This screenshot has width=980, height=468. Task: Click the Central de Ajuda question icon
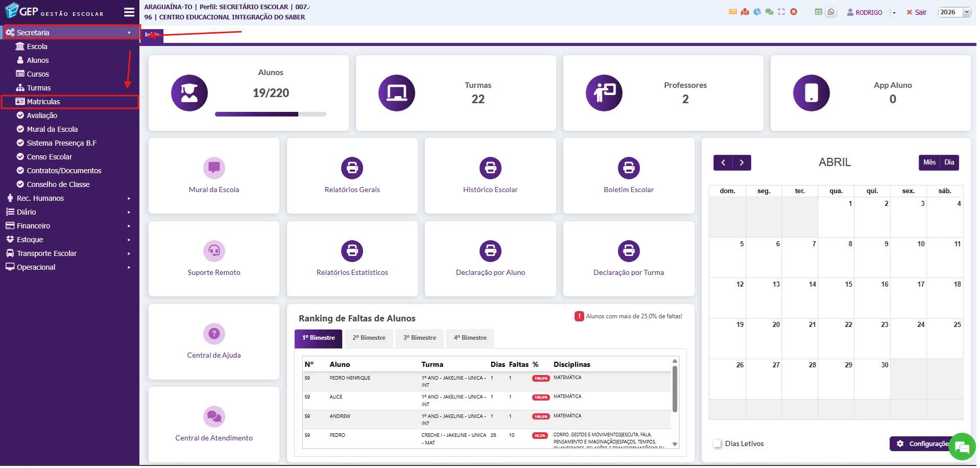[x=214, y=334]
